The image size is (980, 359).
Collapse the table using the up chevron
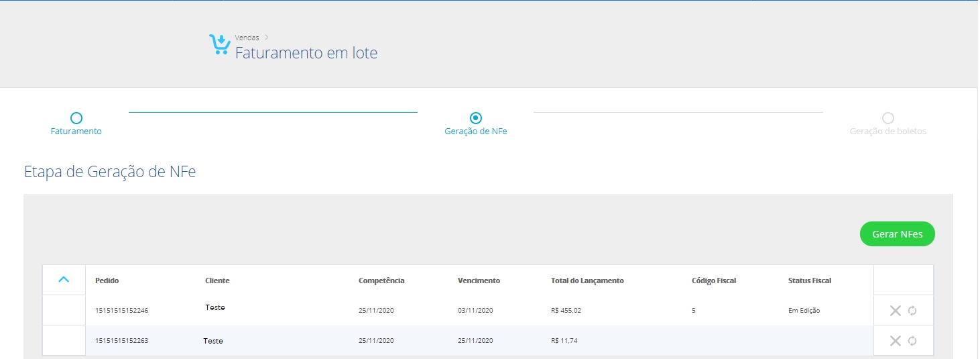coord(64,280)
